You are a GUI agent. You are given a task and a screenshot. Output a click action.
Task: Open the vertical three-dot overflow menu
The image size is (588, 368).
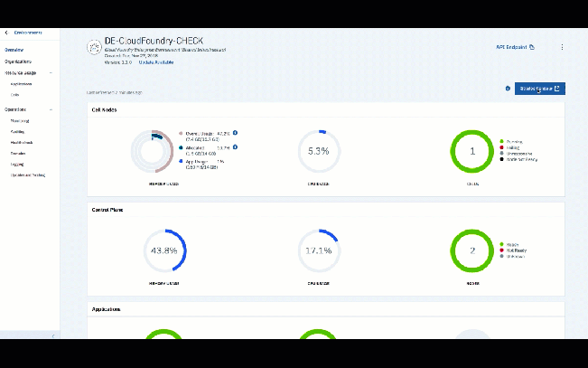[562, 47]
